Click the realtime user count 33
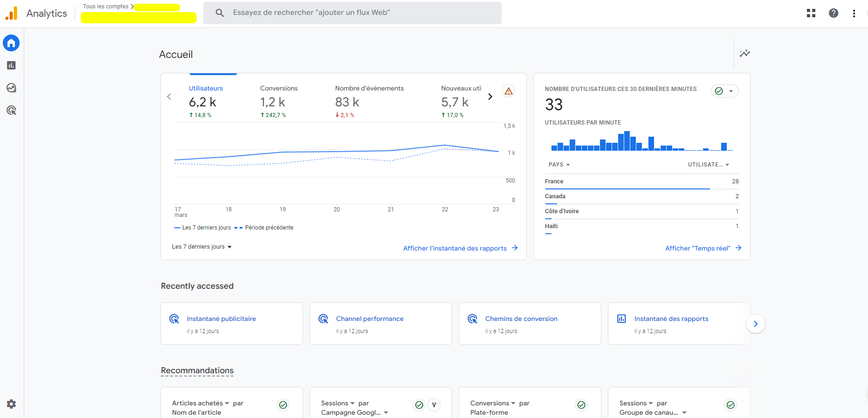The width and height of the screenshot is (868, 418). coord(554,104)
